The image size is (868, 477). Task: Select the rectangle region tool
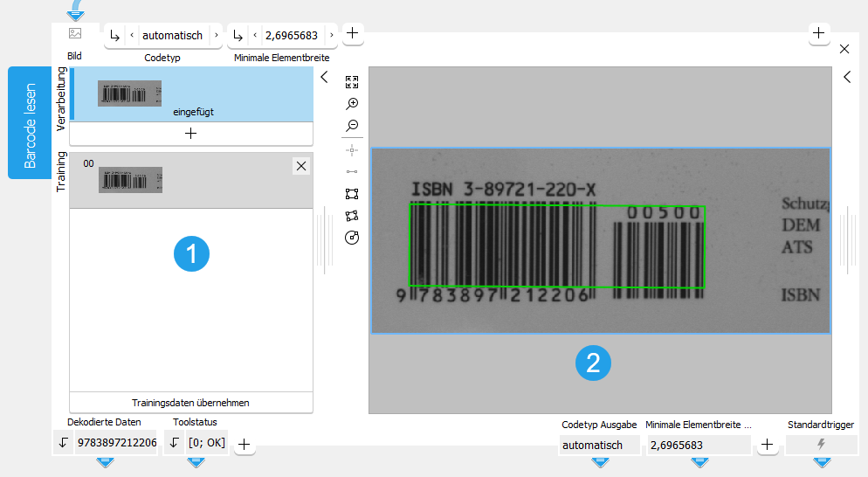point(352,194)
